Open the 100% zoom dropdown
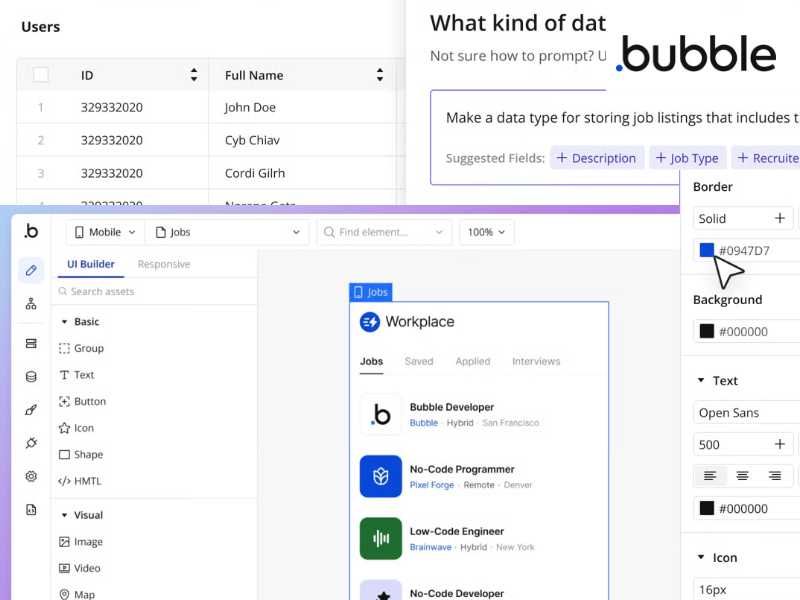Viewport: 800px width, 600px height. (486, 232)
